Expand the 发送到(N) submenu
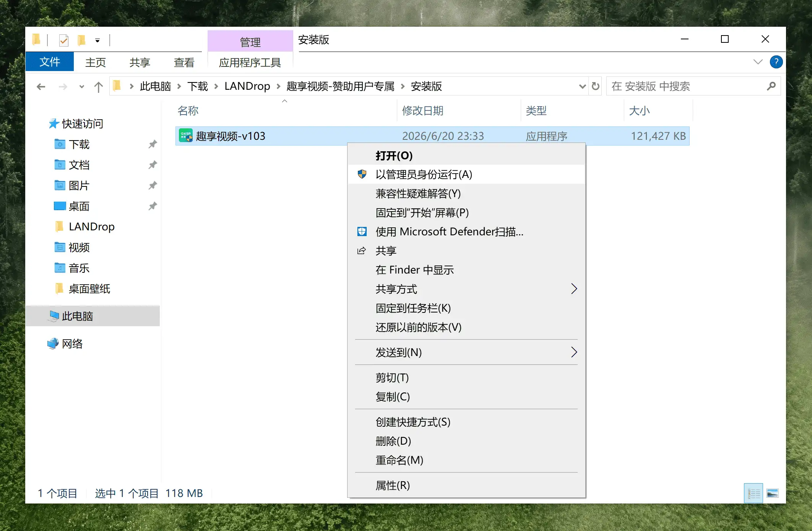The image size is (812, 531). point(466,352)
